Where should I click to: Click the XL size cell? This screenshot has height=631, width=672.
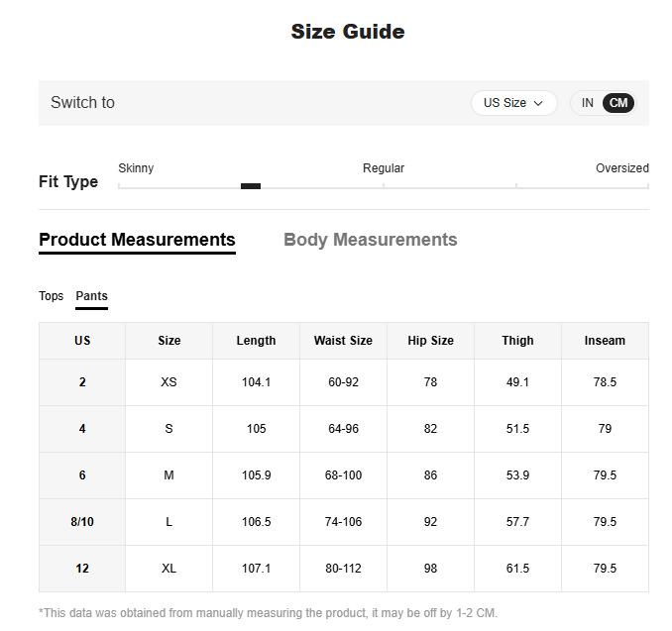[168, 569]
